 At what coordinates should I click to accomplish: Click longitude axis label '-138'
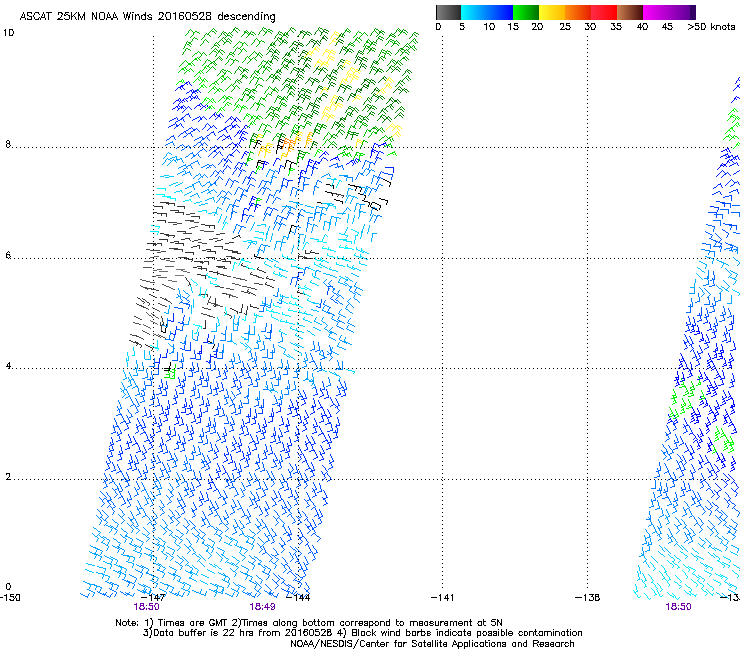pyautogui.click(x=588, y=598)
